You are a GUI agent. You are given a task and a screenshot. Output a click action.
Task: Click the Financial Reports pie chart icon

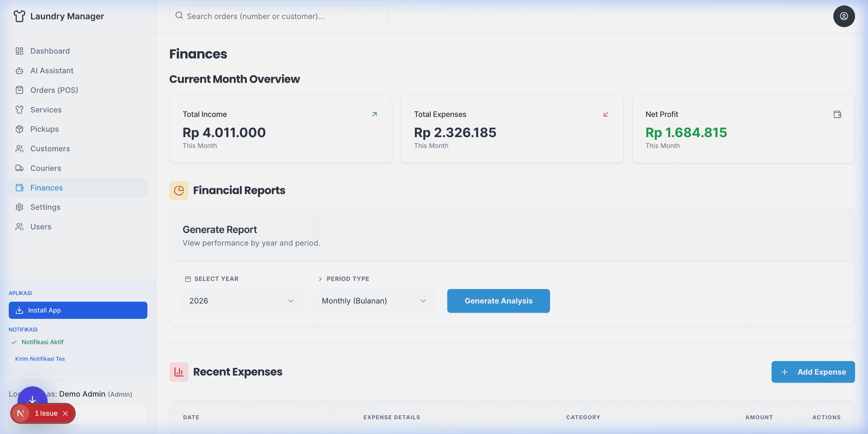pos(179,190)
